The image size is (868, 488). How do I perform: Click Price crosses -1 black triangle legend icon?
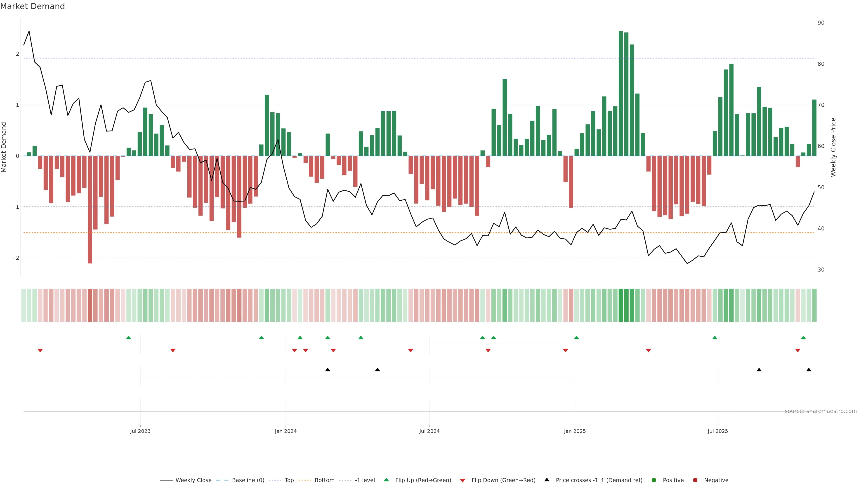point(547,480)
